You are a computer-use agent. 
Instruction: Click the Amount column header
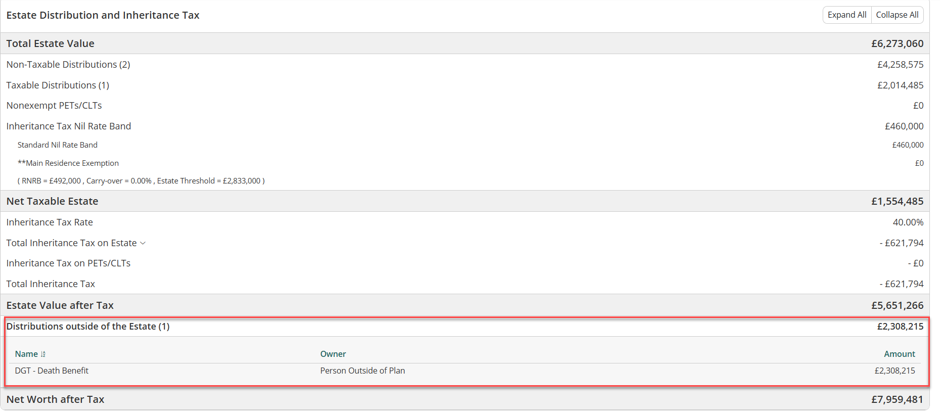click(x=899, y=354)
